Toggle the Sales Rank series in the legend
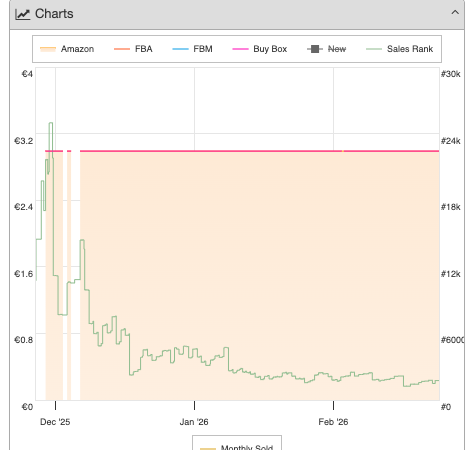The image size is (474, 450). 399,49
